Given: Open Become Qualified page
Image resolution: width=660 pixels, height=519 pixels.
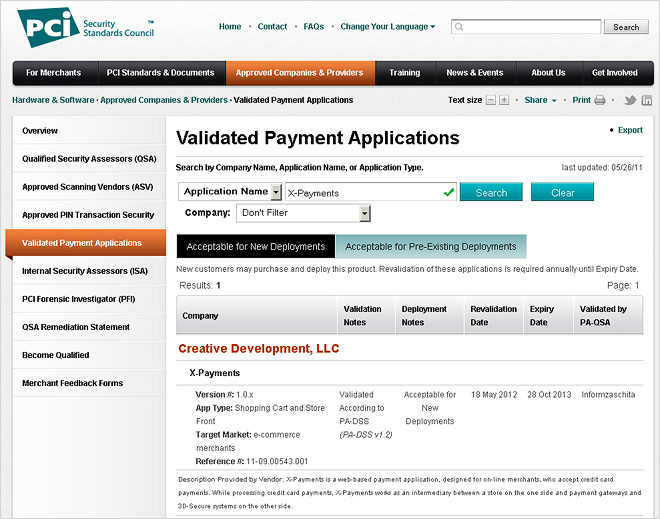Looking at the screenshot, I should [89, 355].
